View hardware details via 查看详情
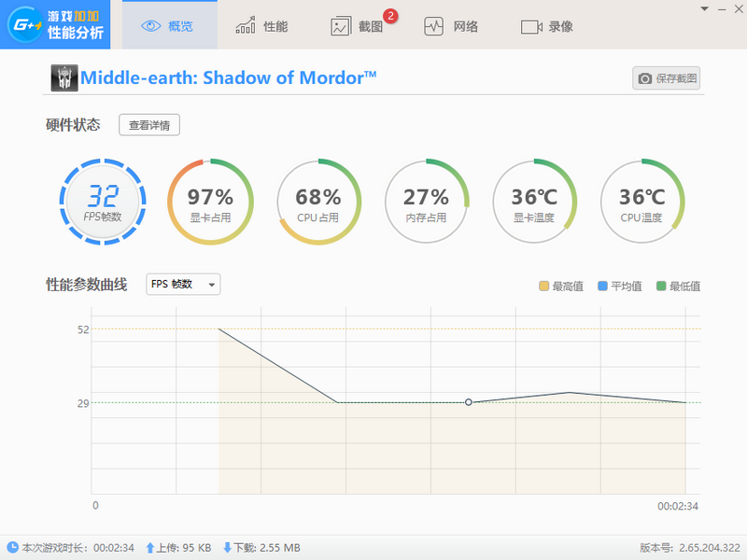Screen dimensions: 747x560 pos(149,125)
